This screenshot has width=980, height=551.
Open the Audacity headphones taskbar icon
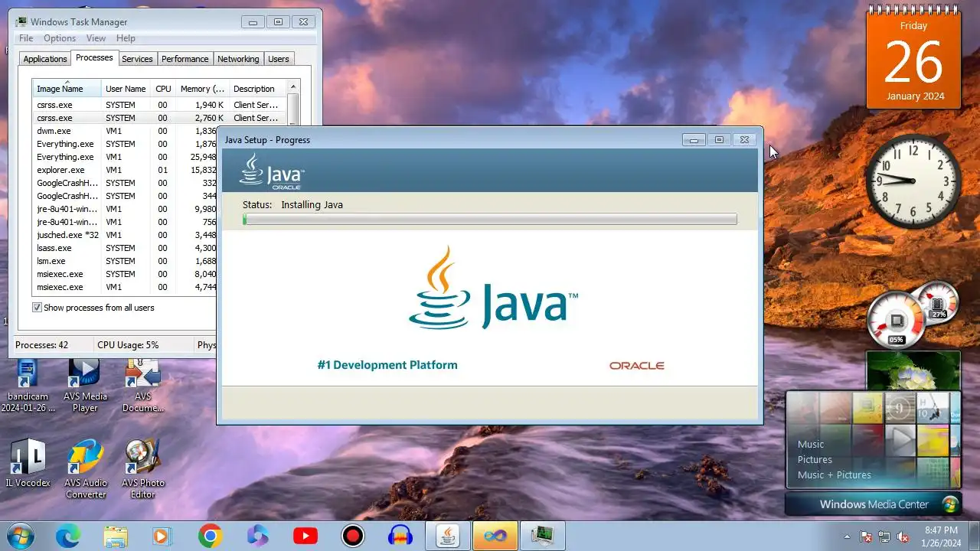400,536
